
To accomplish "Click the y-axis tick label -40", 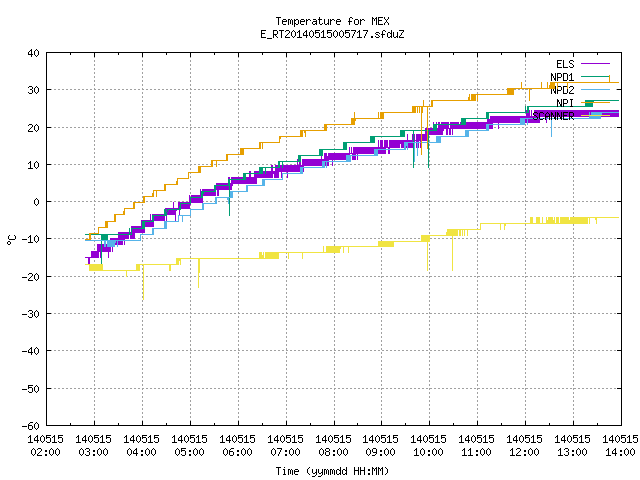I will pyautogui.click(x=31, y=351).
